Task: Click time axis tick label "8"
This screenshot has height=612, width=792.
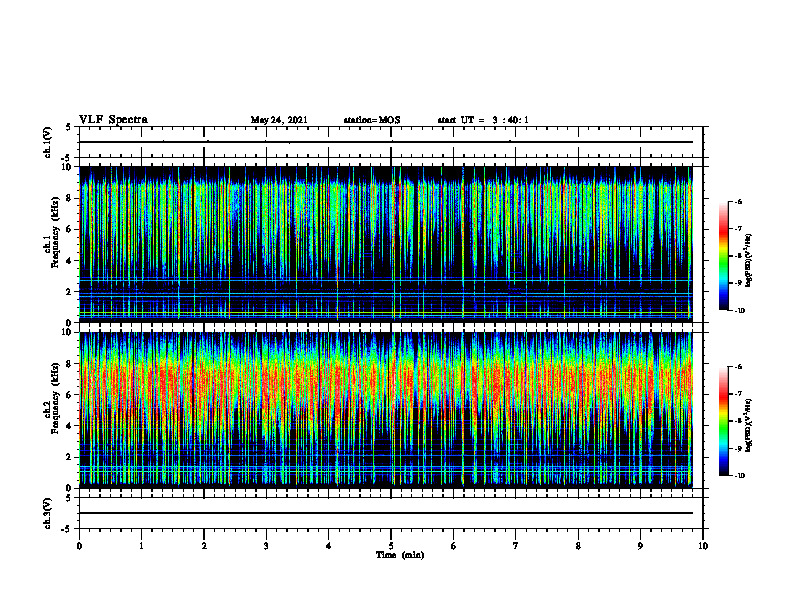Action: pyautogui.click(x=578, y=546)
